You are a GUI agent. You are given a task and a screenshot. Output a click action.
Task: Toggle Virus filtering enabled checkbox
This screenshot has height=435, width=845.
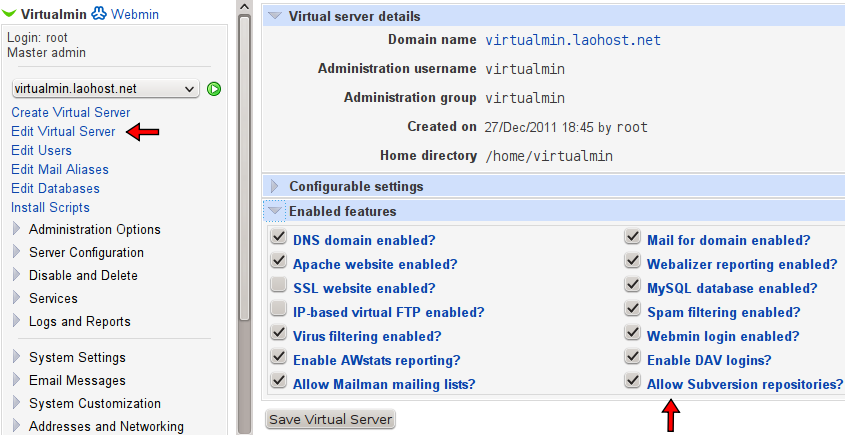coord(279,333)
